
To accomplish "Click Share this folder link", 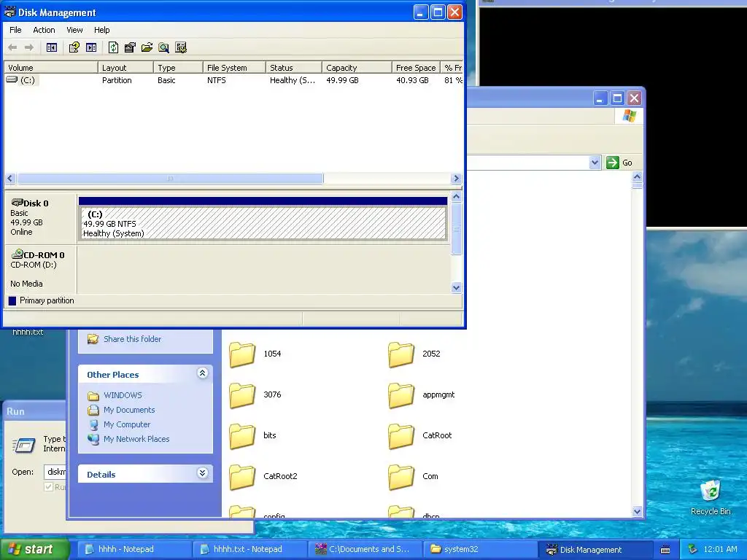I will (133, 339).
